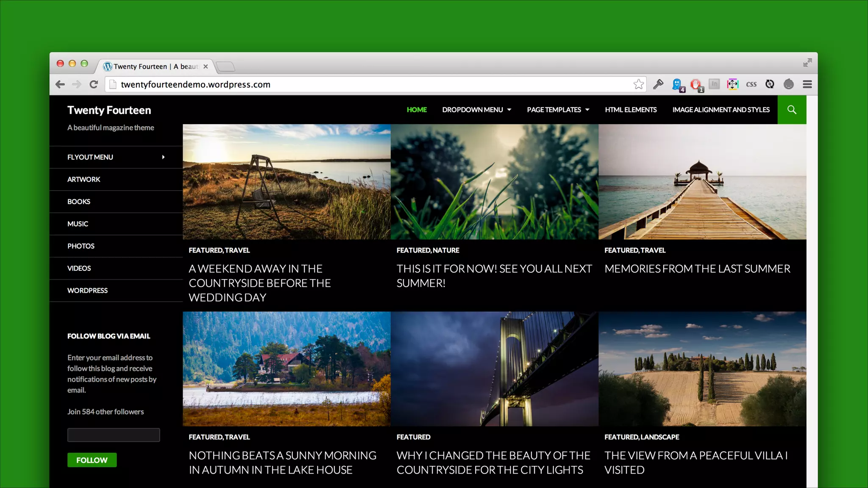The width and height of the screenshot is (868, 488).
Task: Bookmark page with the star icon
Action: pos(638,84)
